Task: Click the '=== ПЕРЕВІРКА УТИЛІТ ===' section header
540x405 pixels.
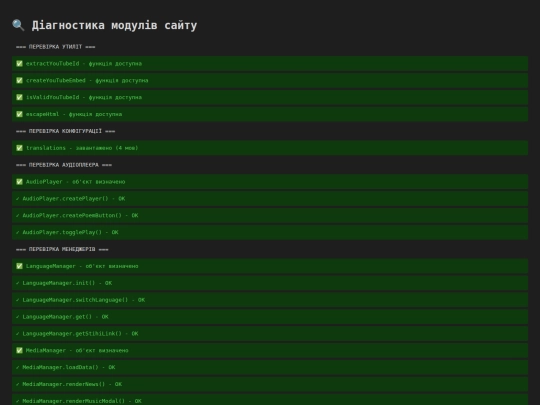Action: 55,46
